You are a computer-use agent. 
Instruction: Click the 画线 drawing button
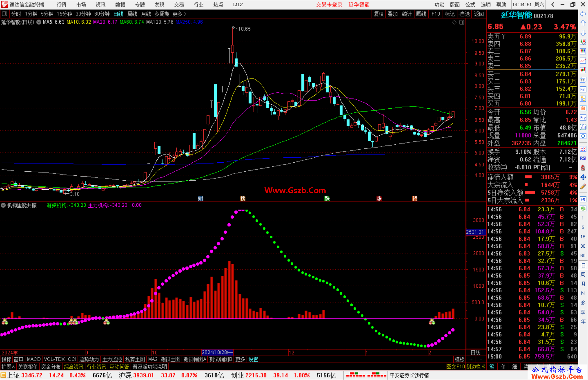[421, 14]
